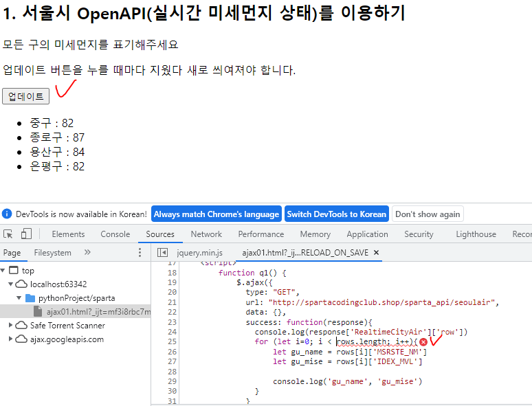Collapse the top frame tree node
Viewport: 532px width, 406px height.
[x=3, y=271]
